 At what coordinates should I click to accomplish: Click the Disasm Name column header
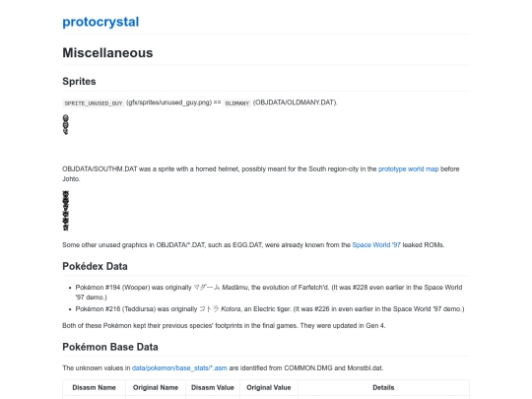click(94, 388)
